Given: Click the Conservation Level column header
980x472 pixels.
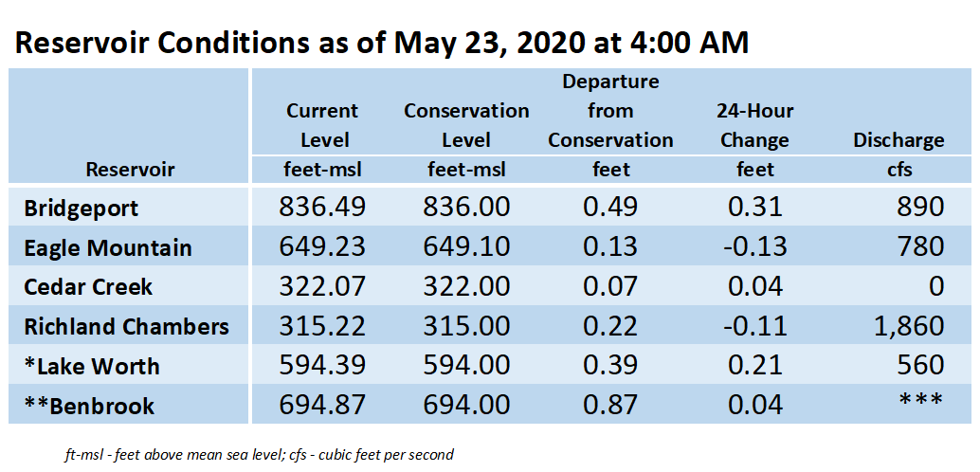Looking at the screenshot, I should 466,125.
